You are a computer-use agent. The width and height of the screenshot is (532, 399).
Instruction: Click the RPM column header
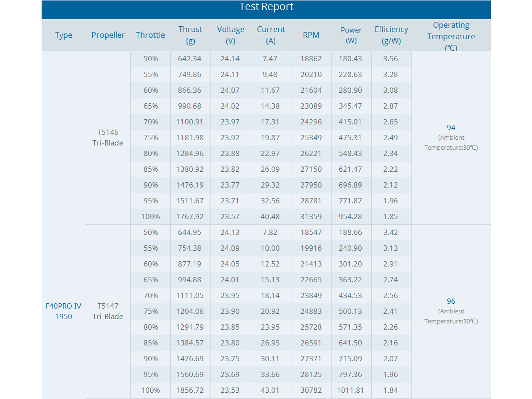311,35
